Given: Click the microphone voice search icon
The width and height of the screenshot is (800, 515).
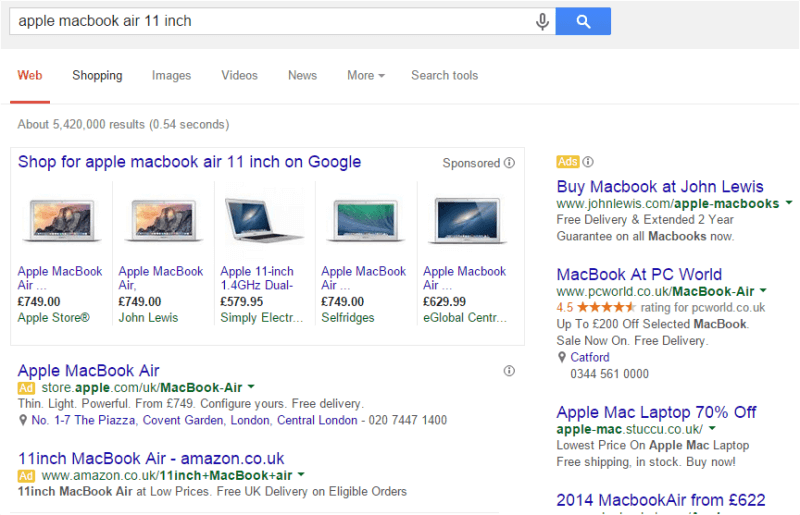Looking at the screenshot, I should point(542,21).
